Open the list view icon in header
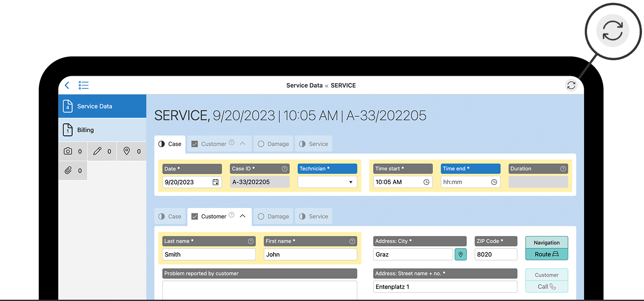 pos(84,85)
